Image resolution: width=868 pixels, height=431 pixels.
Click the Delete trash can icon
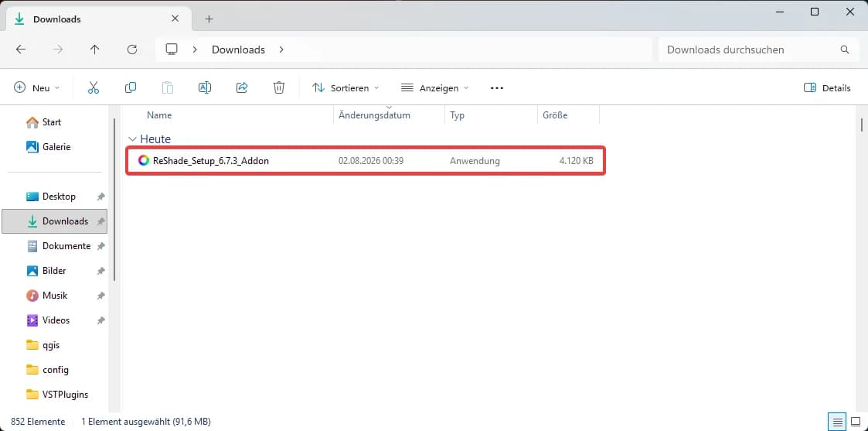[279, 87]
